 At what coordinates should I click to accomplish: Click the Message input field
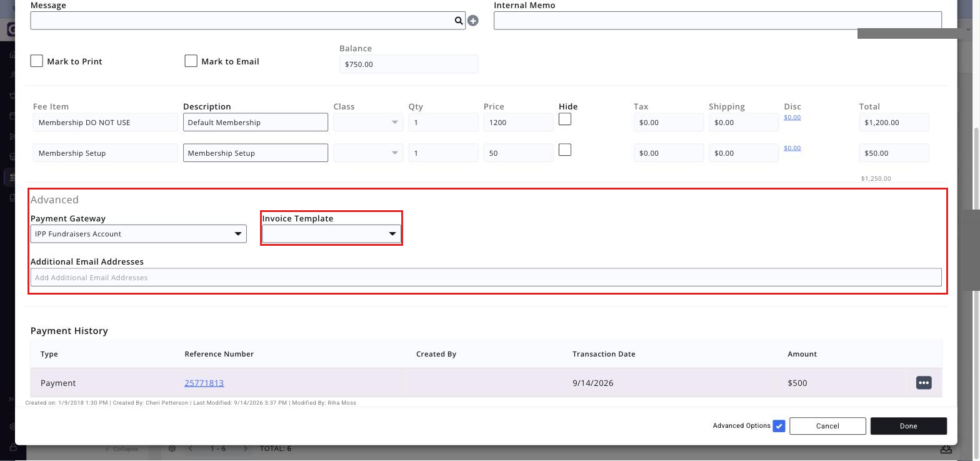[x=247, y=21]
